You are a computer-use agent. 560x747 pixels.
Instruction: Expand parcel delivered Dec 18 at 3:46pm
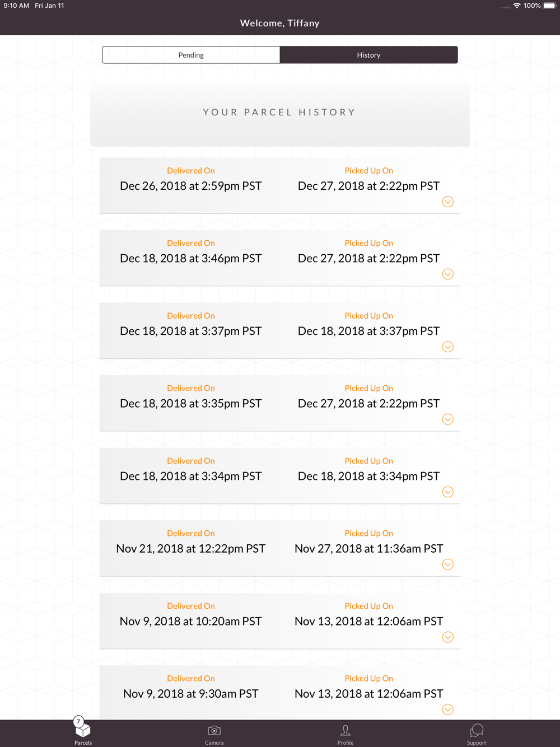[x=448, y=274]
